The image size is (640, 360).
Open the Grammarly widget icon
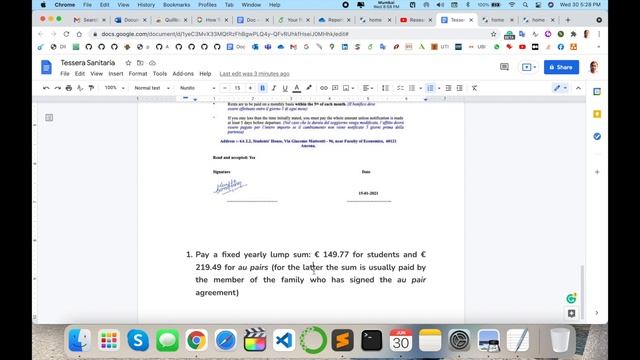pyautogui.click(x=571, y=299)
